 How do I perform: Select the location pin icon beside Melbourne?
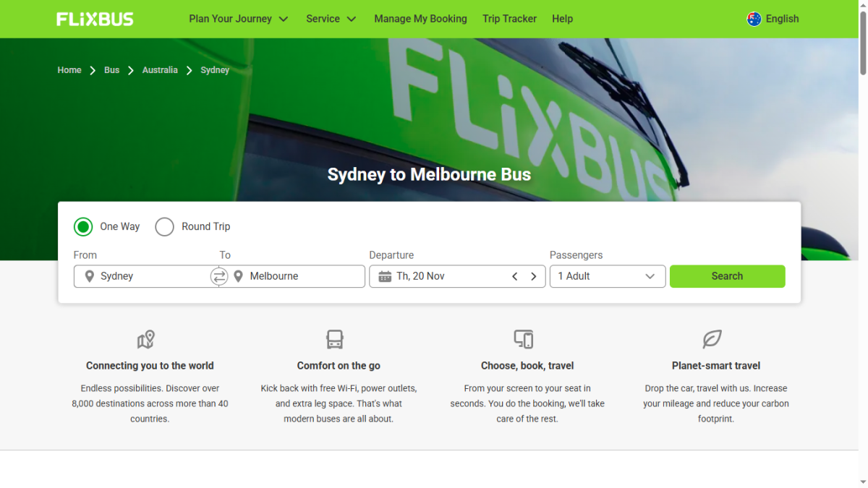coord(238,276)
